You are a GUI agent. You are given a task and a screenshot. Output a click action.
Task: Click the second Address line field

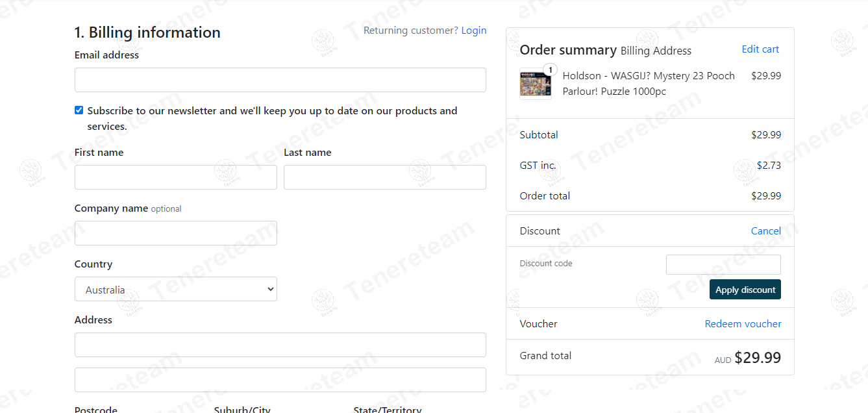point(280,380)
